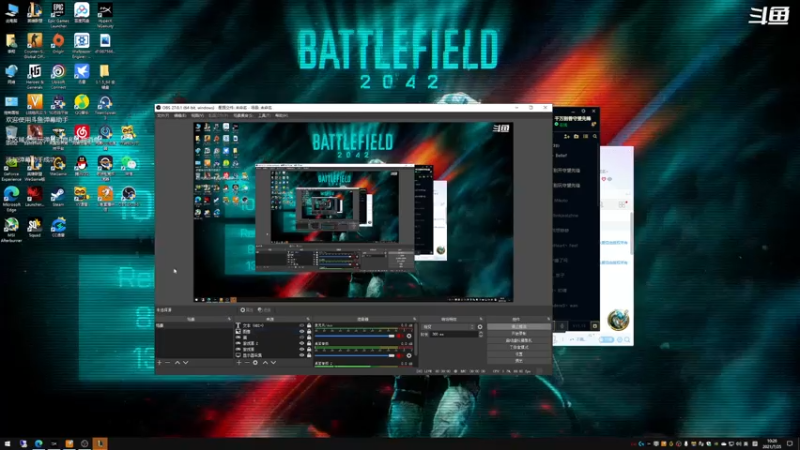Pop out the Audio Mixer dock
Viewport: 800px width, 450px height.
[414, 319]
